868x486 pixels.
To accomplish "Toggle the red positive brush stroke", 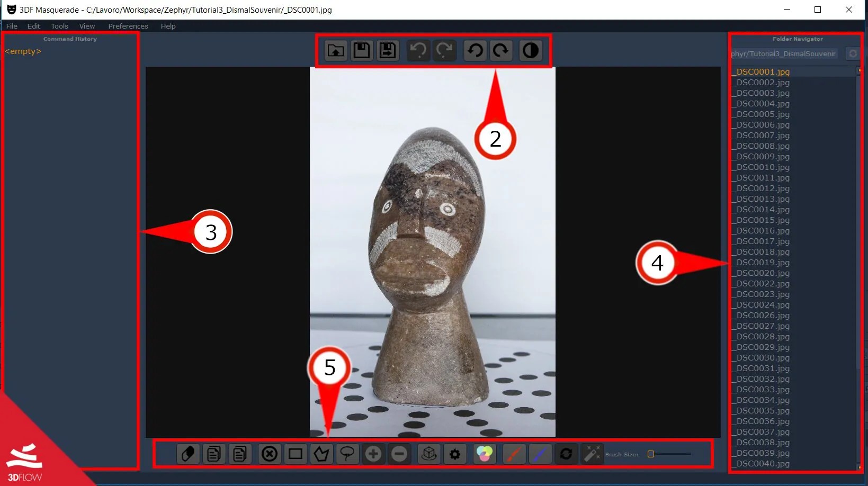I will 514,454.
